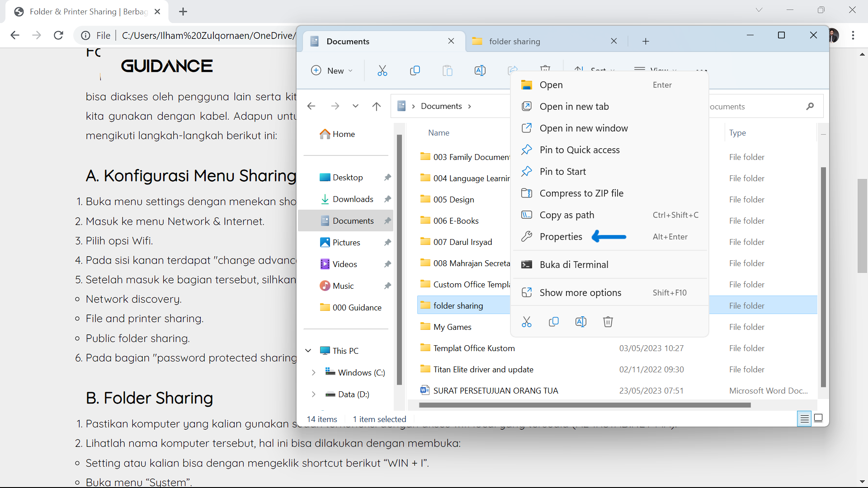Select Pin to Start
The width and height of the screenshot is (868, 488).
tap(609, 172)
